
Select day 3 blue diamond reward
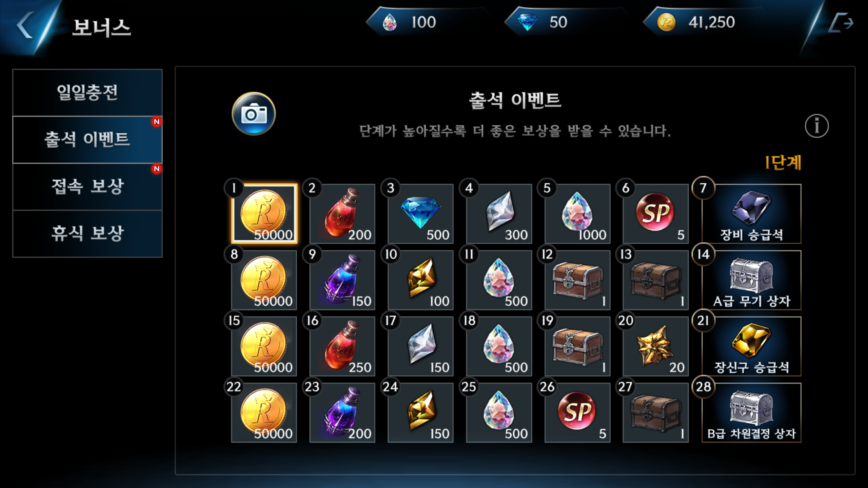tap(420, 213)
